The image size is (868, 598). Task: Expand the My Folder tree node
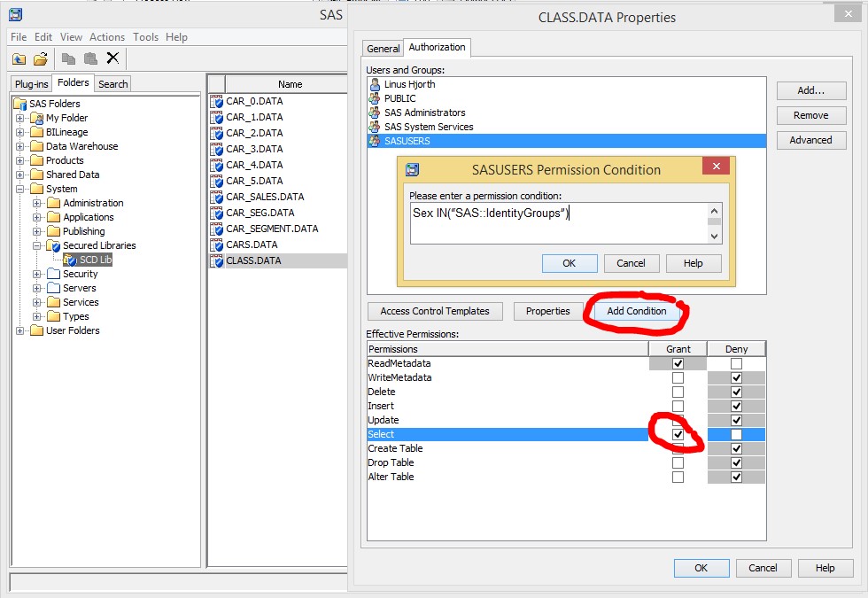(19, 118)
